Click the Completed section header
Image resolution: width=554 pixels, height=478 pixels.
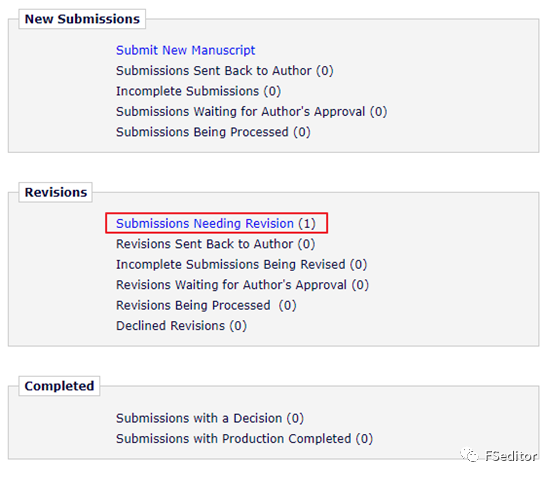pyautogui.click(x=59, y=386)
